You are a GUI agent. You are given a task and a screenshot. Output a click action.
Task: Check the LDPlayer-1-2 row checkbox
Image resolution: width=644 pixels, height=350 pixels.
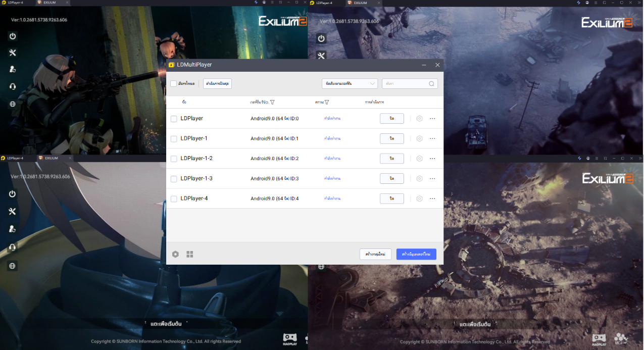174,159
